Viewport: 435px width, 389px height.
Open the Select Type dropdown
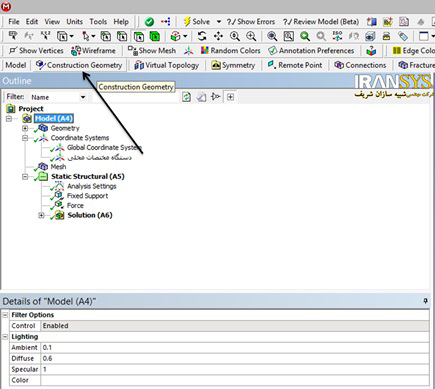click(65, 36)
